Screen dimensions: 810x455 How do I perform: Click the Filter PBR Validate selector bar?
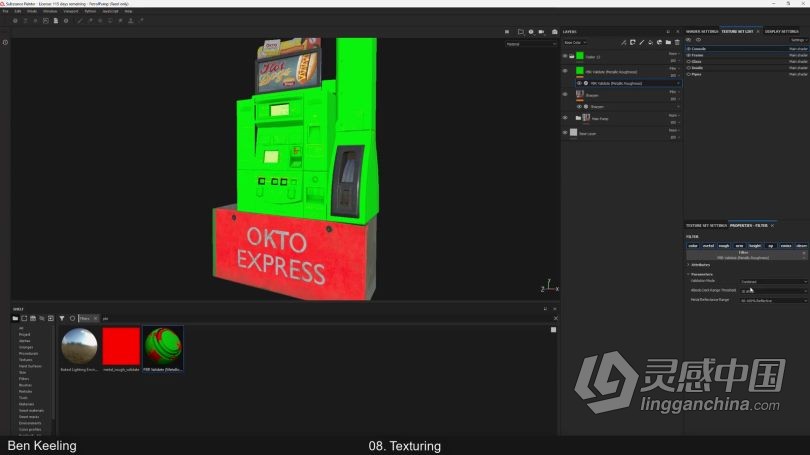(746, 255)
